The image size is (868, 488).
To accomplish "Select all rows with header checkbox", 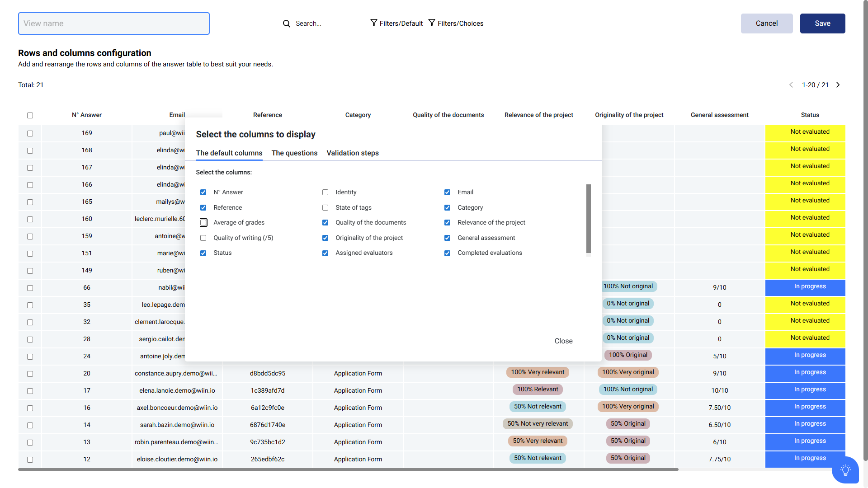I will click(x=30, y=115).
